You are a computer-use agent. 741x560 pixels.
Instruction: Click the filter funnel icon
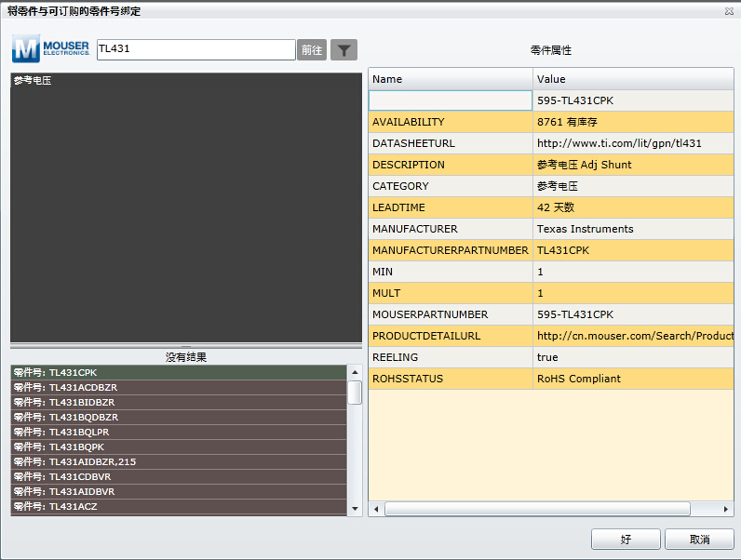[344, 49]
